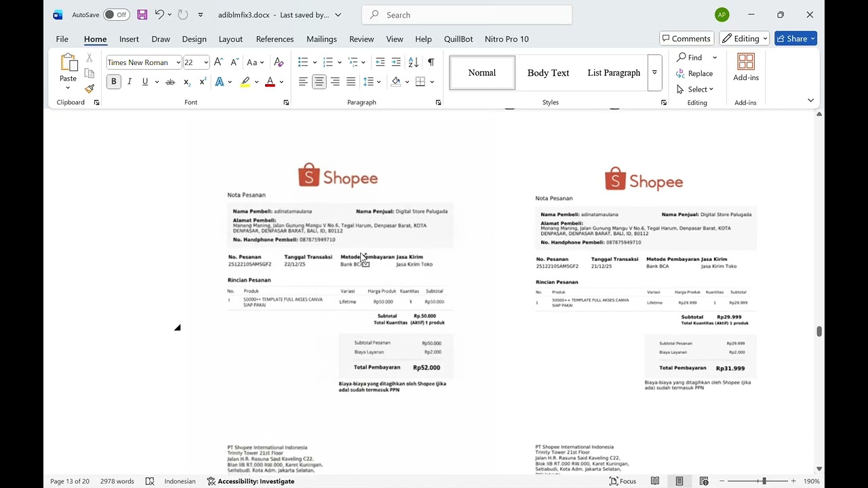Image resolution: width=868 pixels, height=488 pixels.
Task: Apply the Body Text style
Action: [x=548, y=73]
